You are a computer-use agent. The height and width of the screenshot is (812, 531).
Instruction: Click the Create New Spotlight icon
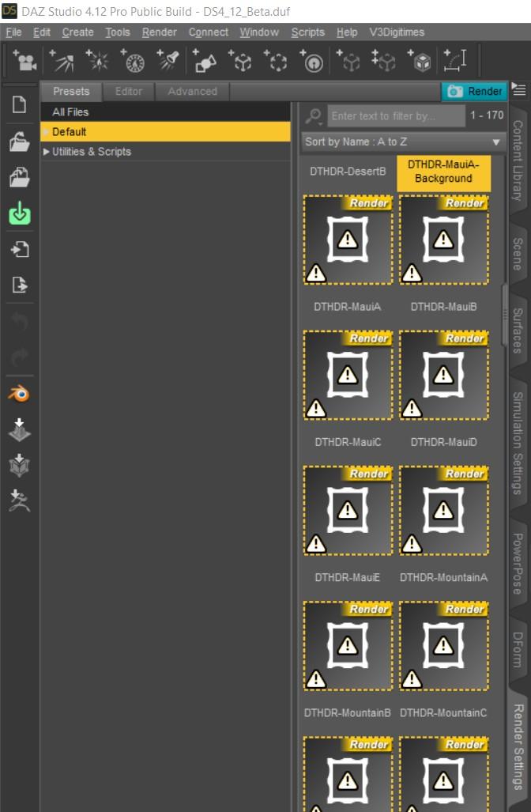coord(168,61)
